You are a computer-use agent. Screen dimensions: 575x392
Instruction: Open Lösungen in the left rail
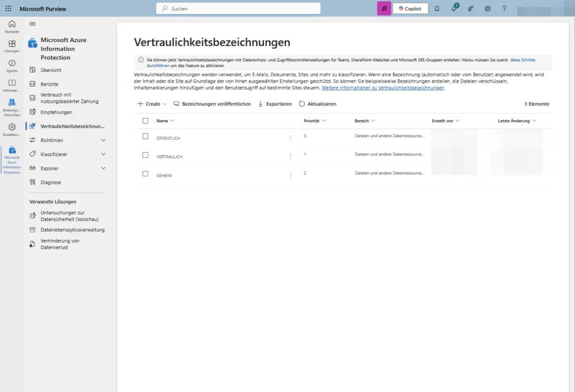pyautogui.click(x=12, y=46)
